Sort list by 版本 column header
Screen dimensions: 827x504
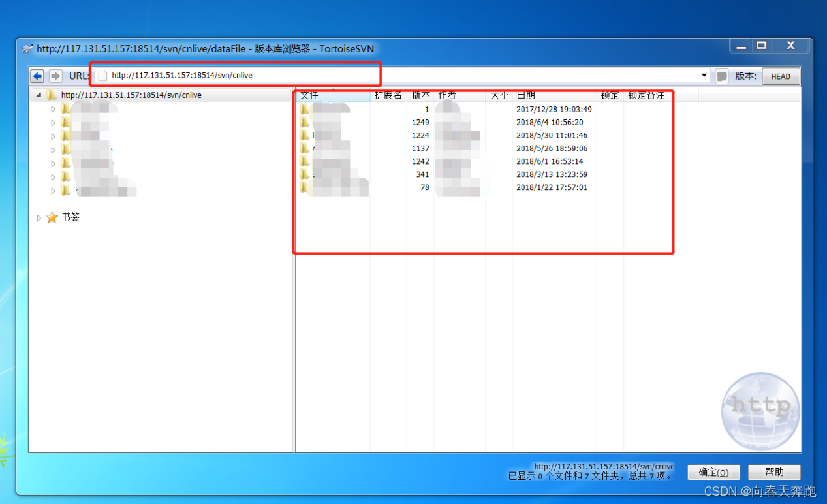tap(421, 95)
